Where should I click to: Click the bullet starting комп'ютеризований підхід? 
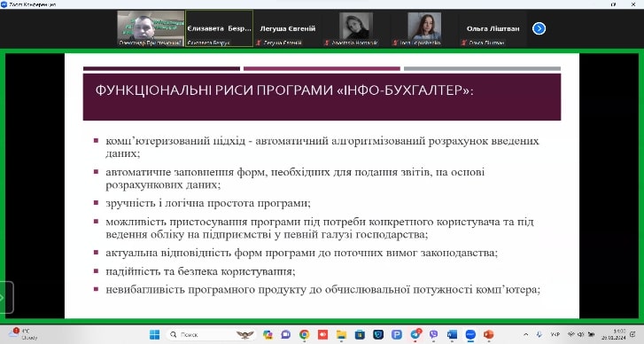pos(322,146)
